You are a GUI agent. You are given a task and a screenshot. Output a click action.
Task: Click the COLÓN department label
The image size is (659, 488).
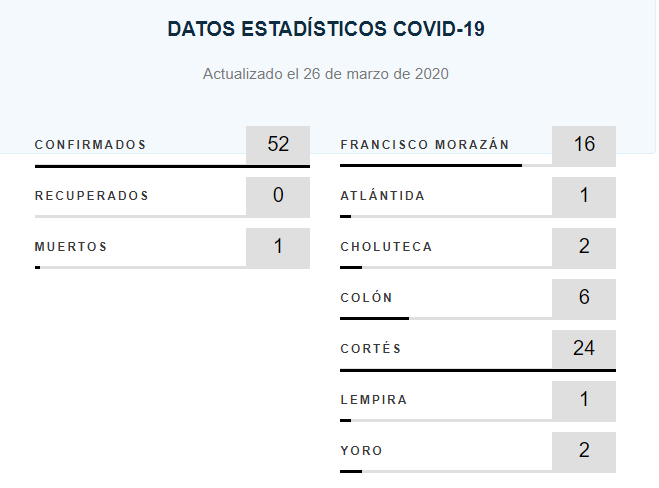(x=366, y=298)
